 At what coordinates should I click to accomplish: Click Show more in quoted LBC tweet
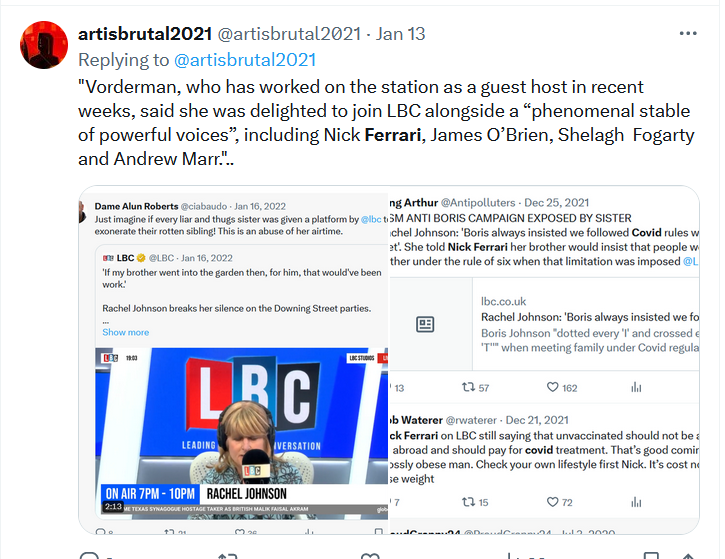click(x=126, y=332)
